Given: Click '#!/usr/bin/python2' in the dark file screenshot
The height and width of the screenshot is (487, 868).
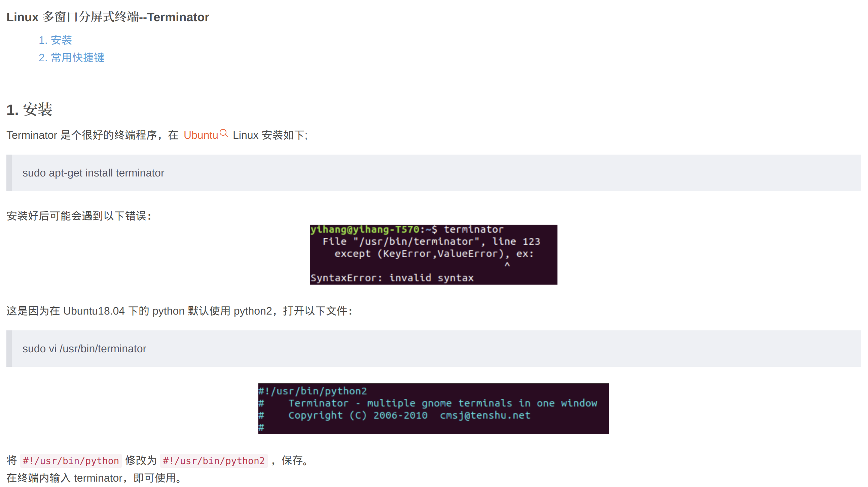Looking at the screenshot, I should point(313,391).
